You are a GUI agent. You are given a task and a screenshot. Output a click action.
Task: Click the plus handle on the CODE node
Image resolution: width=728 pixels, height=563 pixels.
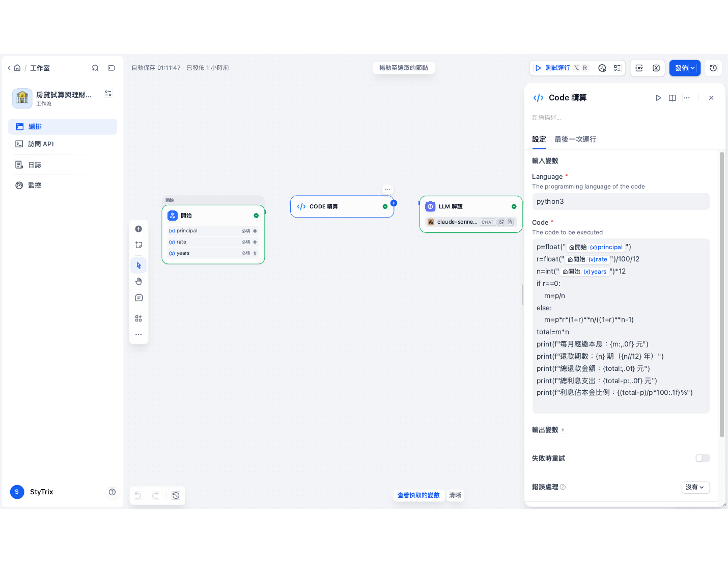pos(394,203)
